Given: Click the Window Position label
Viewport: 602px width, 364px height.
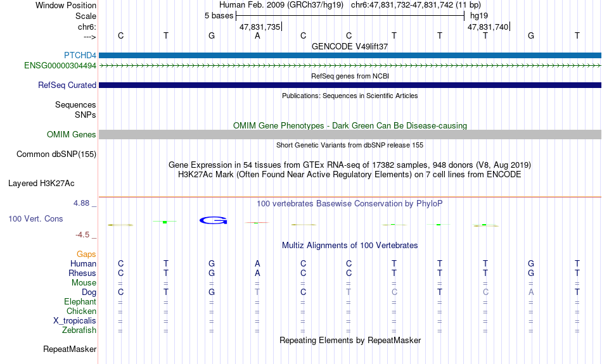Looking at the screenshot, I should [x=66, y=5].
